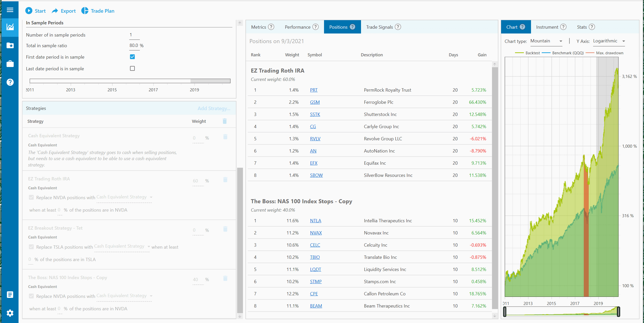644x323 pixels.
Task: Open the hamburger menu icon
Action: coord(10,10)
